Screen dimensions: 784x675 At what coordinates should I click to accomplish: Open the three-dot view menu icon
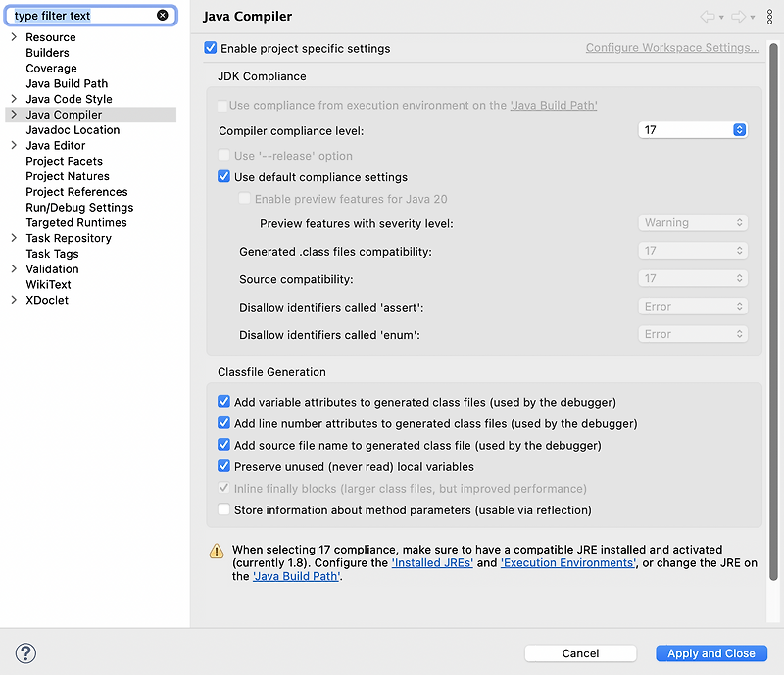pos(770,17)
